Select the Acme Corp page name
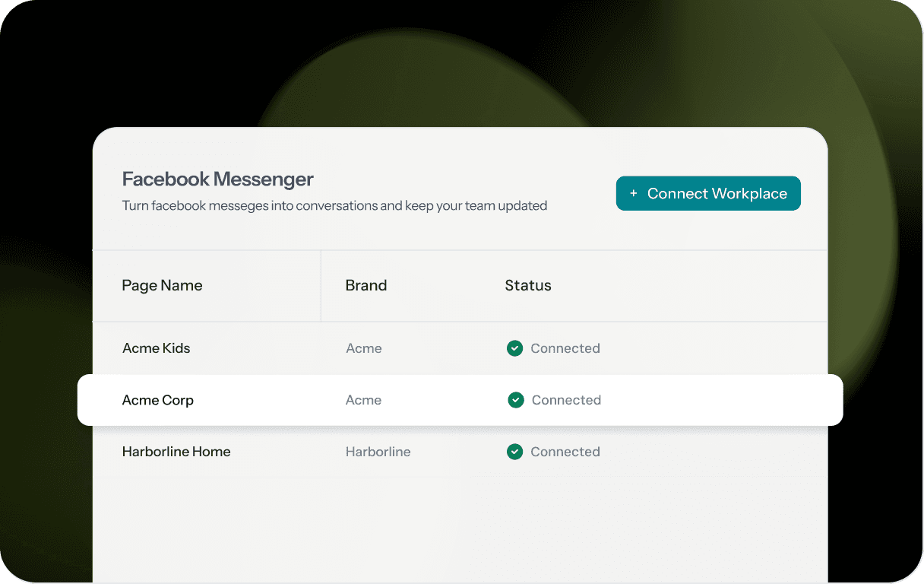This screenshot has height=584, width=924. coord(158,400)
